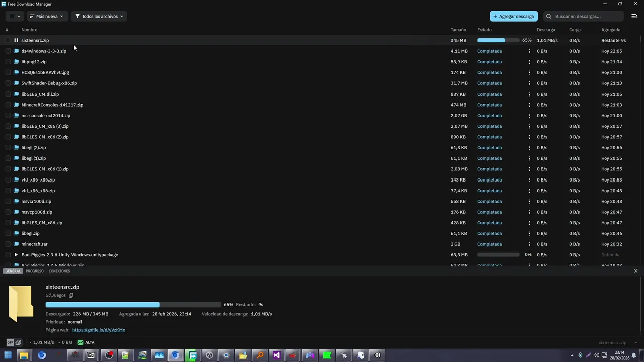This screenshot has width=644, height=362.
Task: Open upload speed 0 B/s dropdown
Action: click(x=66, y=342)
